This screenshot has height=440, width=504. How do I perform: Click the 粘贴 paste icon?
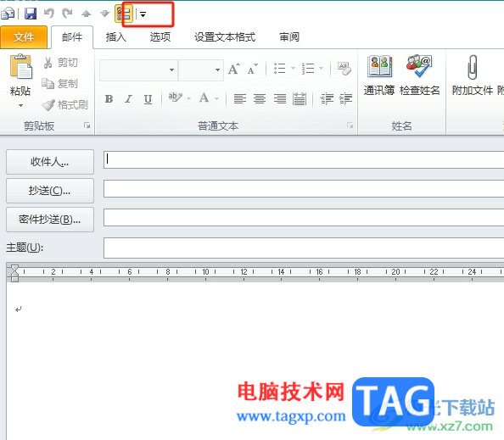(20, 67)
